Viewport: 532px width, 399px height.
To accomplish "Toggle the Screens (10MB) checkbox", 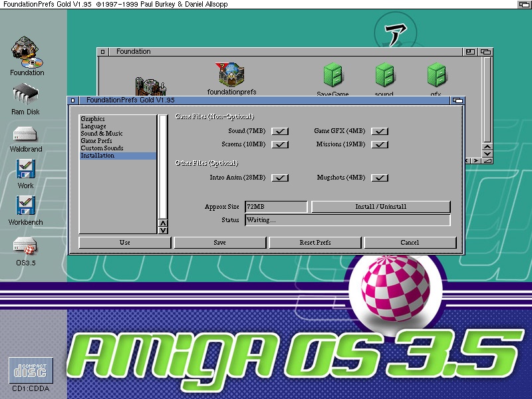I will pyautogui.click(x=280, y=144).
